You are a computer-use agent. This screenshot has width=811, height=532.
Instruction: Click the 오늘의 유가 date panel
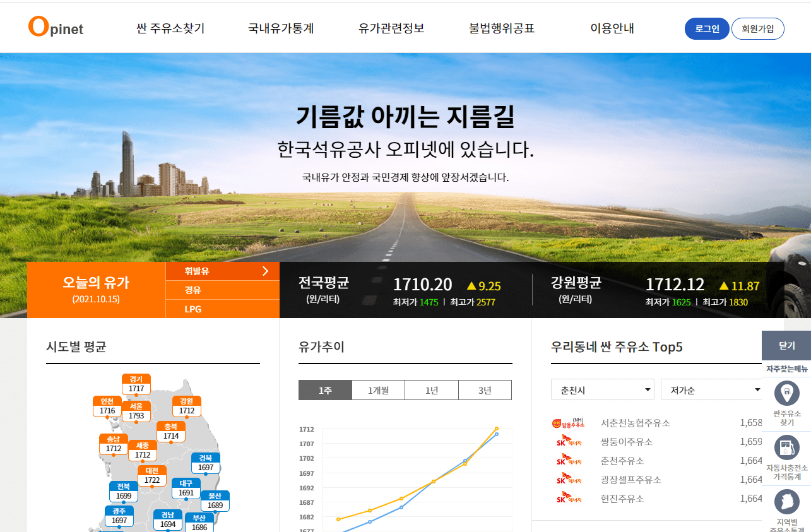pos(96,290)
